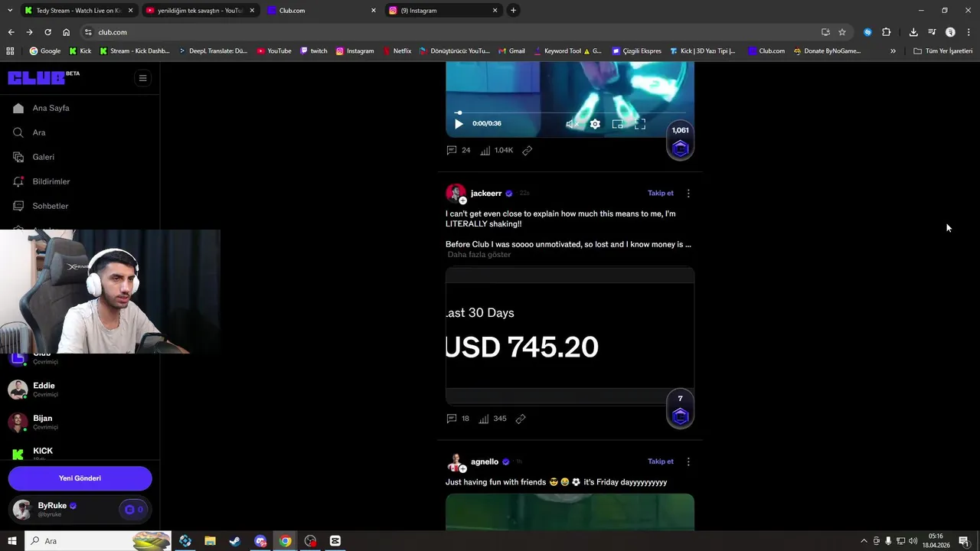Open Sohbetler chats in sidebar
The width and height of the screenshot is (980, 551).
[50, 206]
